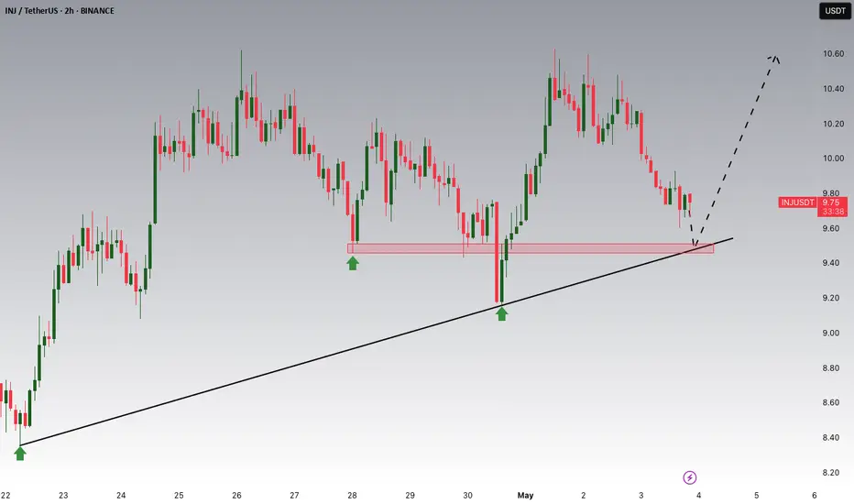Screen dimensions: 854x504
Task: Click the purple lightning event icon
Action: (x=689, y=477)
